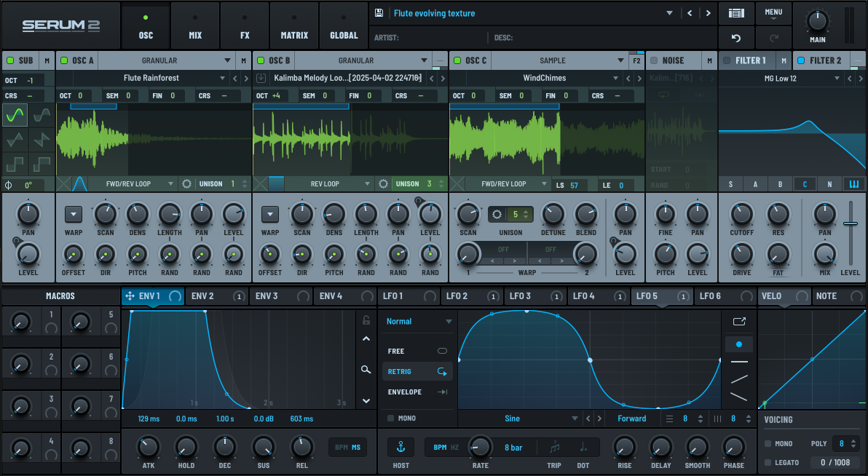Open OSC A unison gear settings
This screenshot has height=476, width=868.
click(x=186, y=183)
